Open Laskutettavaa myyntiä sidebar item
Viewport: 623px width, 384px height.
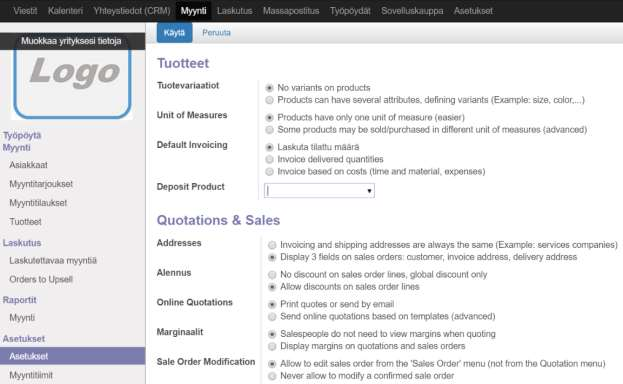(x=53, y=260)
